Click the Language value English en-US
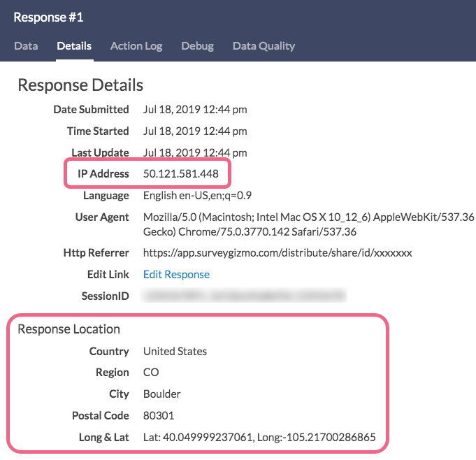The width and height of the screenshot is (476, 460). (x=197, y=196)
